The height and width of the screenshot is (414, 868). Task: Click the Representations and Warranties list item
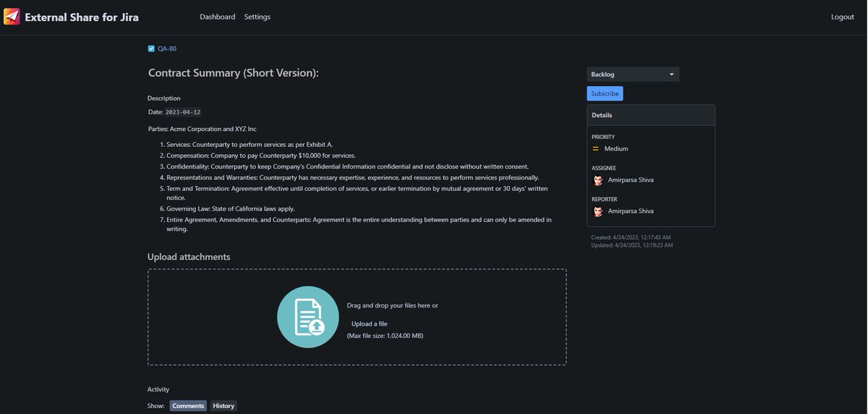(353, 177)
